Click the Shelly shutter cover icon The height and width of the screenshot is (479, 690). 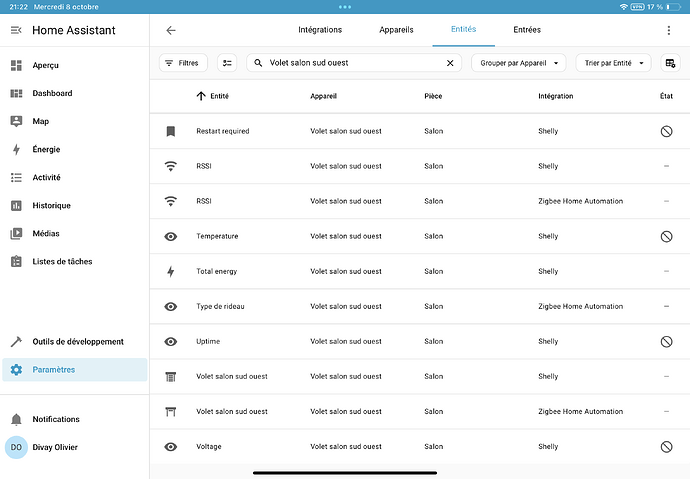pos(171,377)
